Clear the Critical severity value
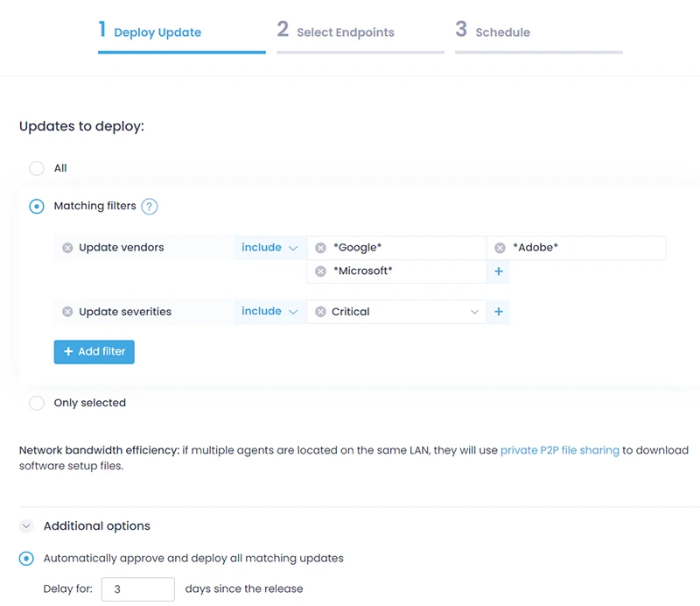The image size is (700, 606). [x=320, y=312]
